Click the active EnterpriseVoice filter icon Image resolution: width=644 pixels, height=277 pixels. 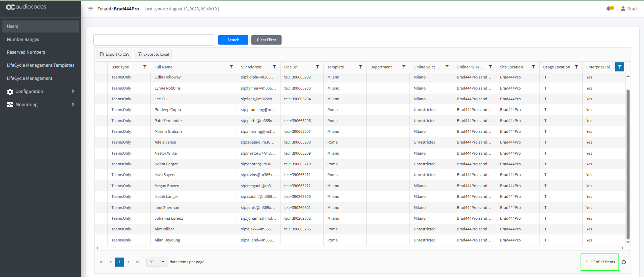(x=620, y=67)
